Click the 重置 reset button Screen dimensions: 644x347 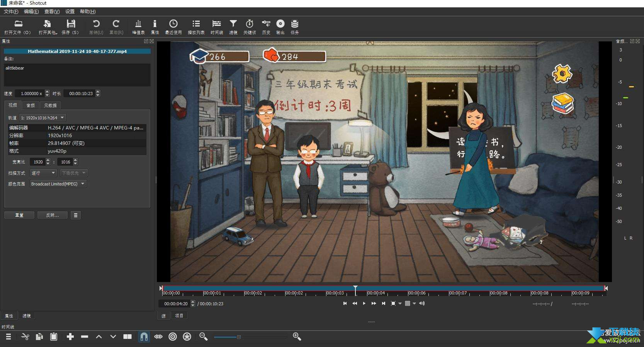click(x=19, y=215)
